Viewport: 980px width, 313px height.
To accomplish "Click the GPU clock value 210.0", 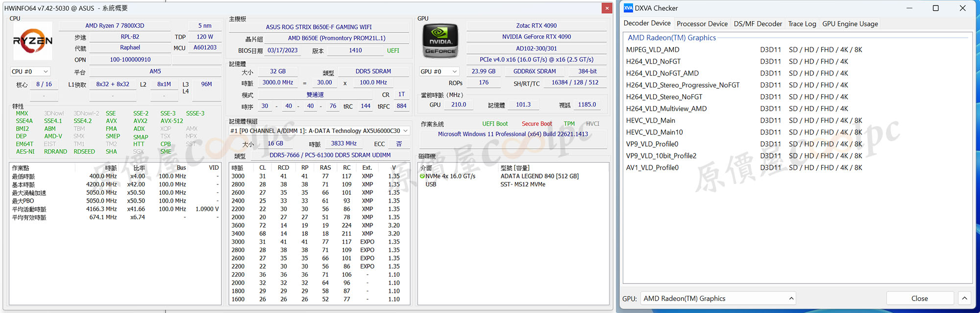I will (459, 104).
